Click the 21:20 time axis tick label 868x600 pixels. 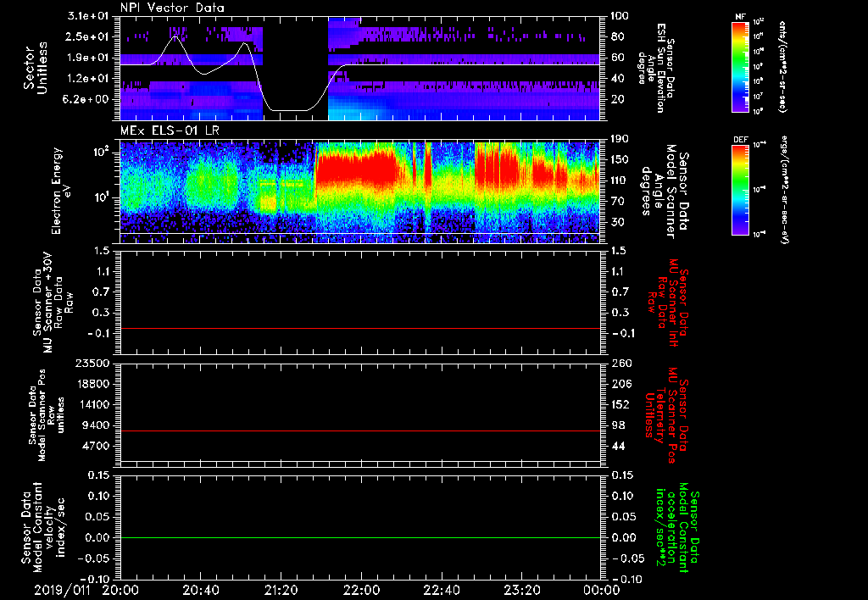[x=281, y=589]
